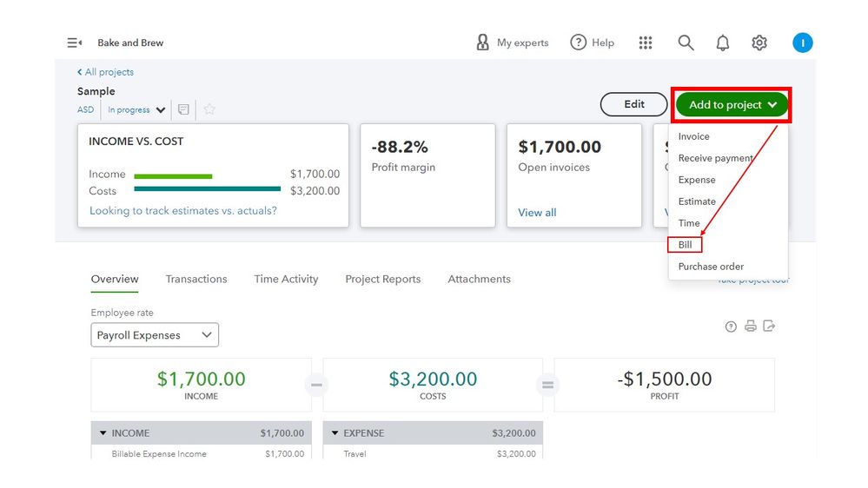Click the print icon above the profit summary
Screen dimensions: 868x488
(x=750, y=326)
